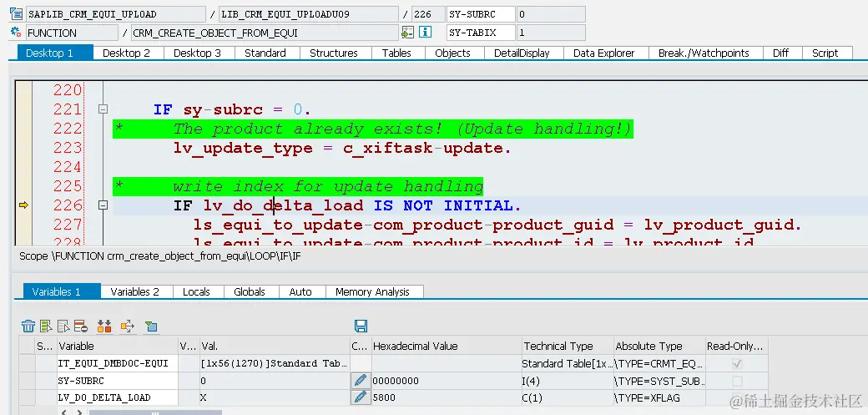Click the value cell '[1x56(1270)]Standard Tab...'
The width and height of the screenshot is (868, 415).
pos(274,363)
